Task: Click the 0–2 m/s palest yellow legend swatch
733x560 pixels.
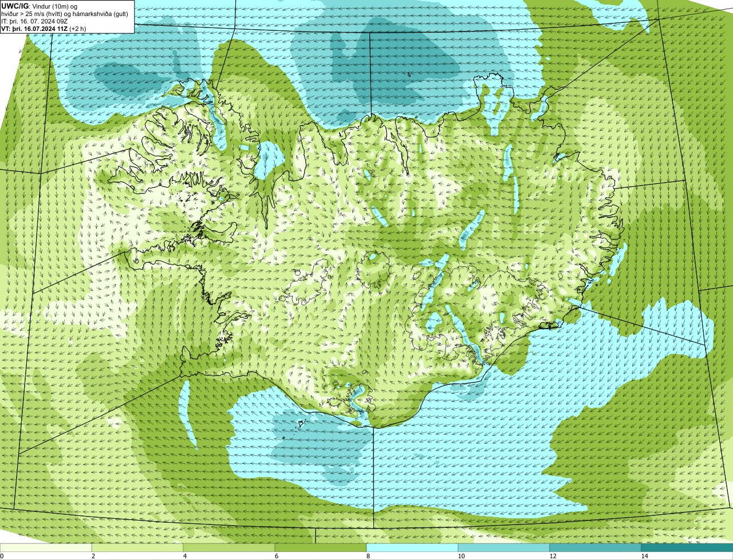Action: point(46,548)
